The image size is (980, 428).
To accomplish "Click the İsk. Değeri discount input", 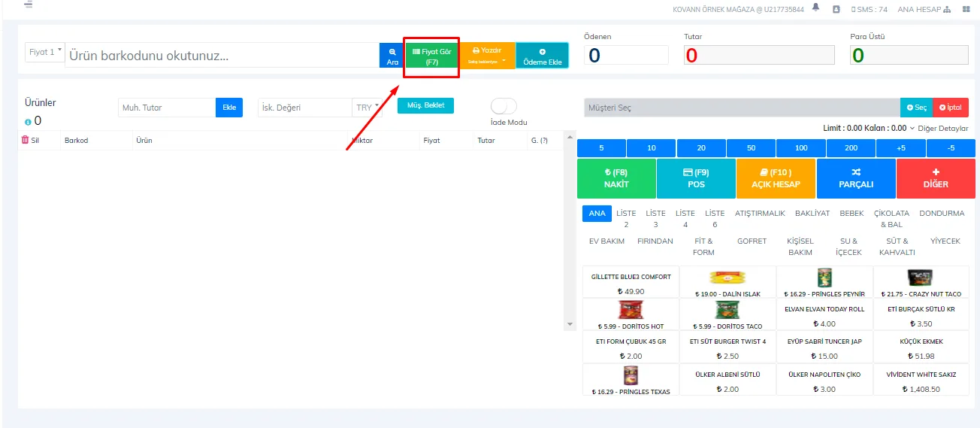I will coord(304,108).
